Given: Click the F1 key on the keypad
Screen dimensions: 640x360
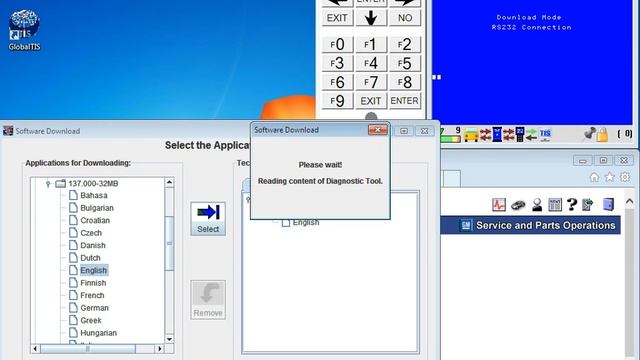Looking at the screenshot, I should coord(371,44).
